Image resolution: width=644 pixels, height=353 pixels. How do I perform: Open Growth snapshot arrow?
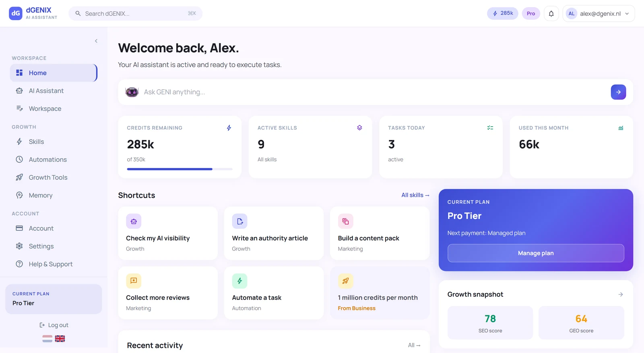[x=621, y=295]
